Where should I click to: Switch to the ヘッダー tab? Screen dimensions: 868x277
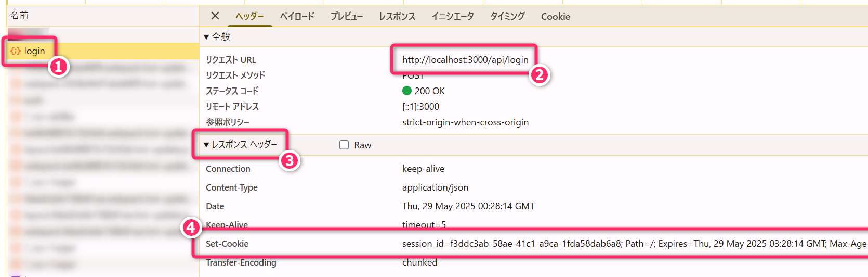[x=249, y=16]
